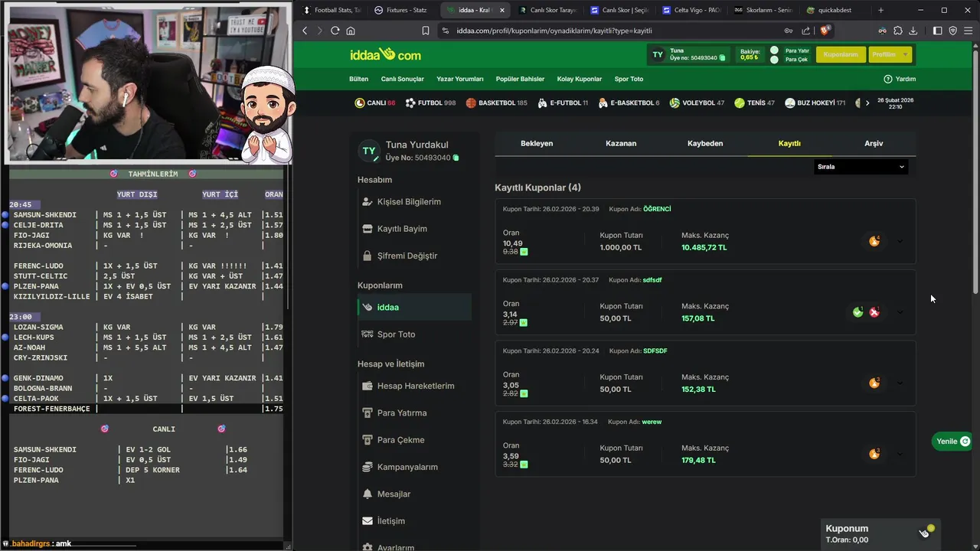Expand the ÖĞRENCİ coupon details
The height and width of the screenshot is (551, 980).
pyautogui.click(x=900, y=241)
